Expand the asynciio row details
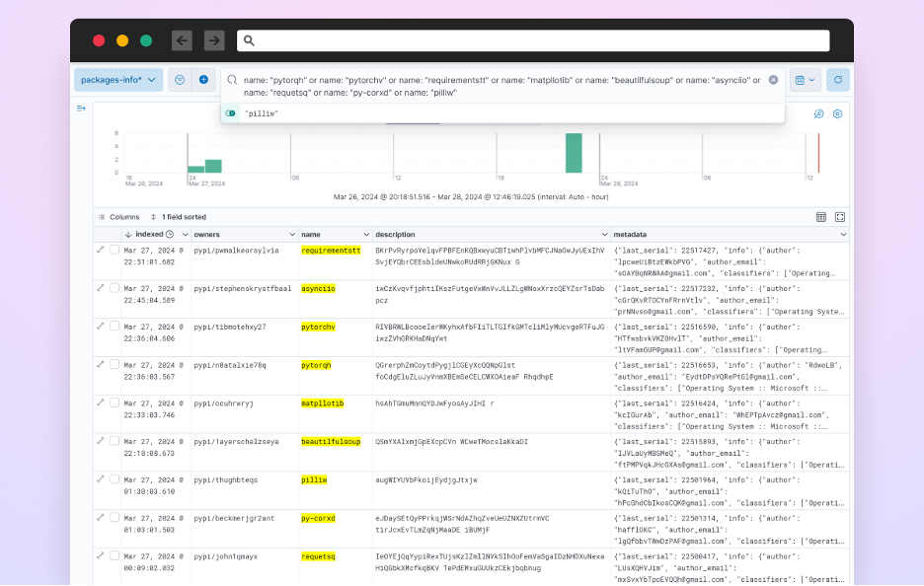The height and width of the screenshot is (586, 924). pyautogui.click(x=100, y=288)
